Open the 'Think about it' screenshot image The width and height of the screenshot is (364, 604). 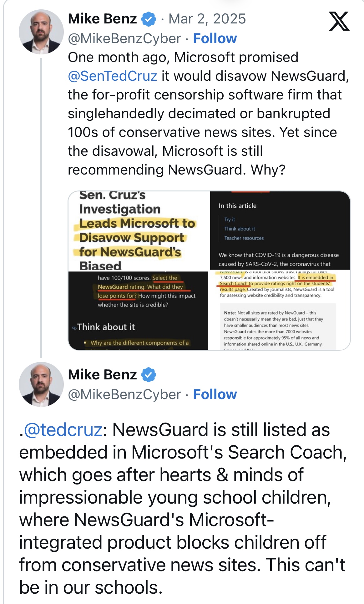coord(139,310)
